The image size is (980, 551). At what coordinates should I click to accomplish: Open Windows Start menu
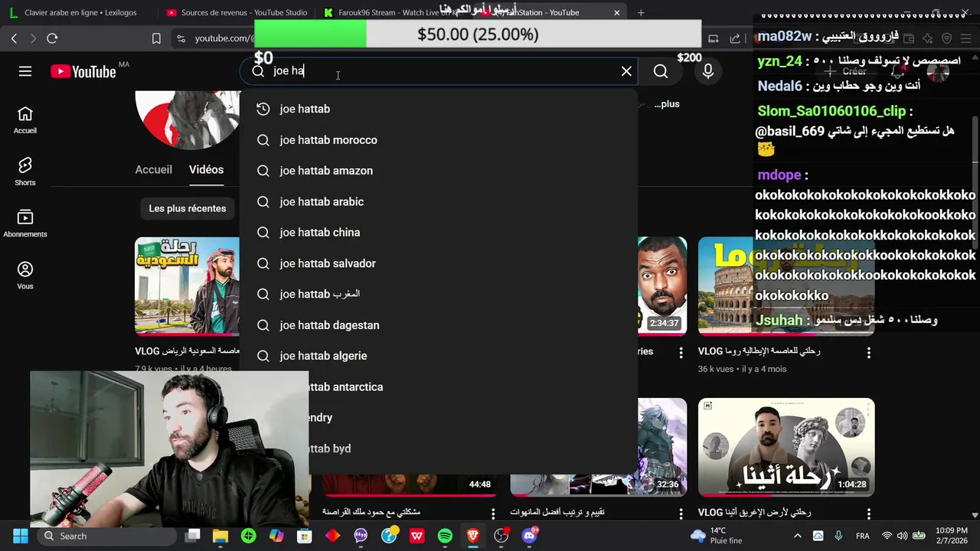click(x=20, y=536)
